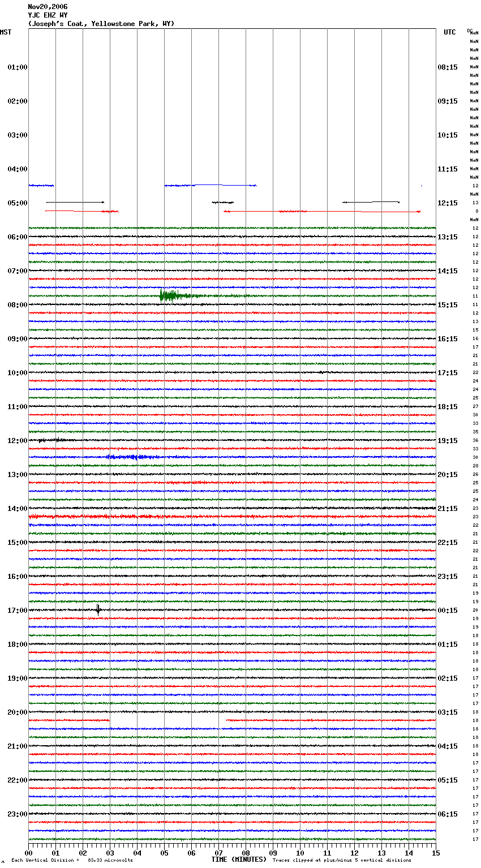Click the 12:15 UTC time label

[448, 203]
